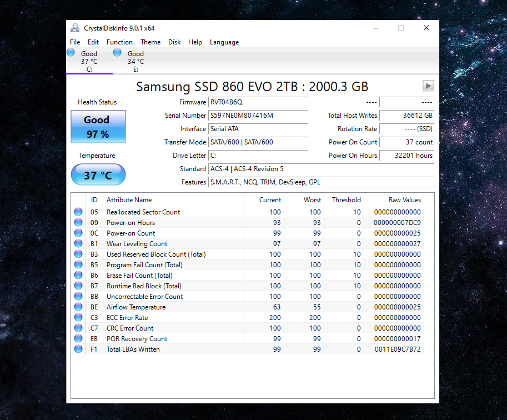507x420 pixels.
Task: Open the Edit menu
Action: (x=93, y=42)
